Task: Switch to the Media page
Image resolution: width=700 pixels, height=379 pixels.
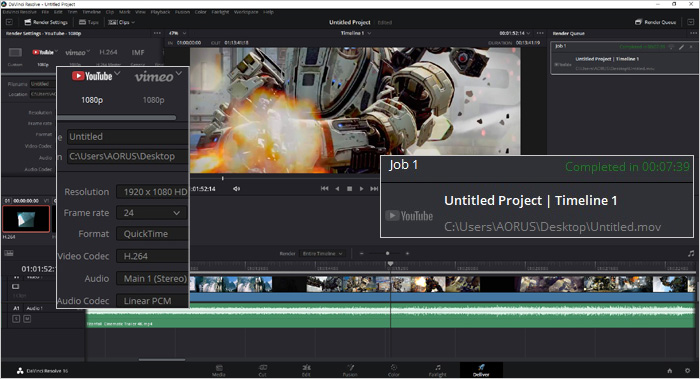Action: [x=219, y=371]
